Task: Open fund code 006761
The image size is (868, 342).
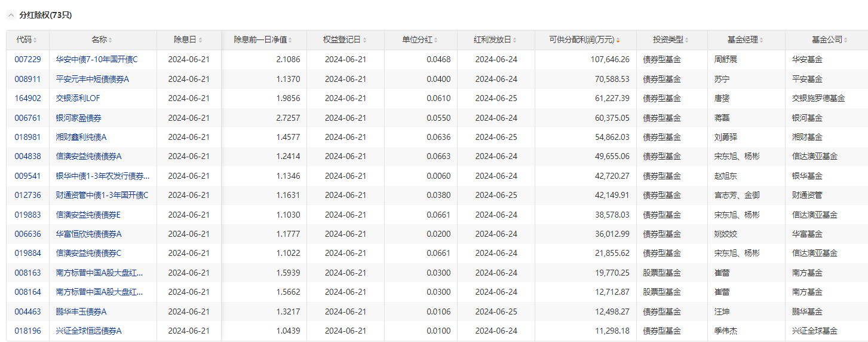Action: (27, 118)
